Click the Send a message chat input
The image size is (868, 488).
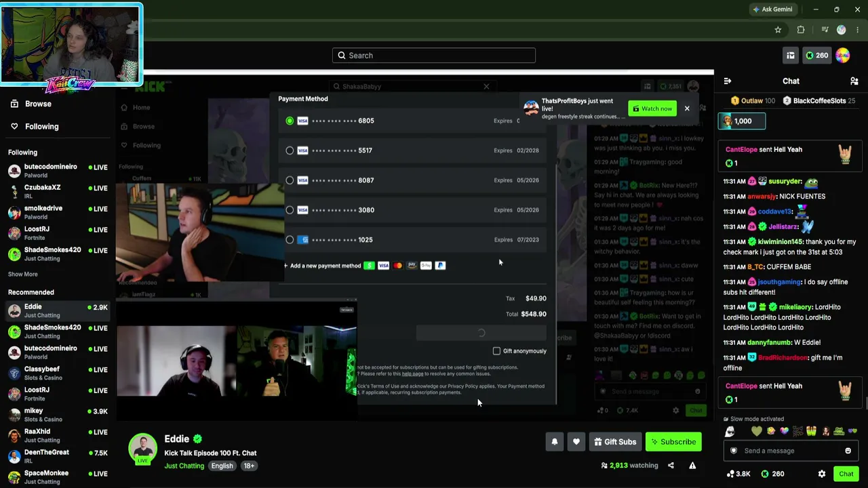point(790,451)
